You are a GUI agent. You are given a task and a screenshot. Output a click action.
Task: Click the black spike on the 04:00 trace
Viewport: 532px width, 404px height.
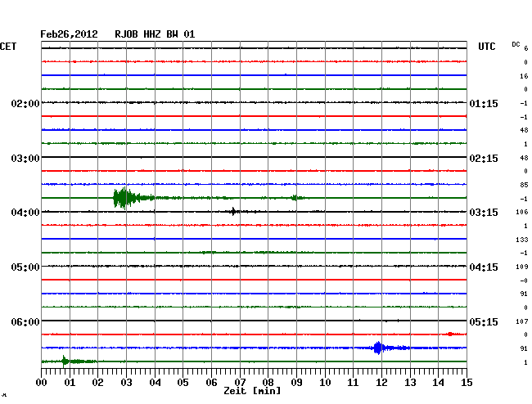tap(233, 212)
